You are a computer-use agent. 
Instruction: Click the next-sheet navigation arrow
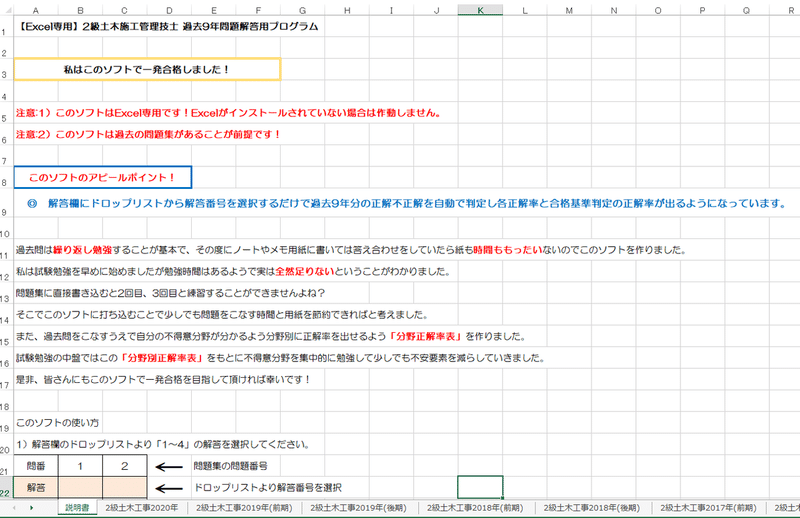32,508
